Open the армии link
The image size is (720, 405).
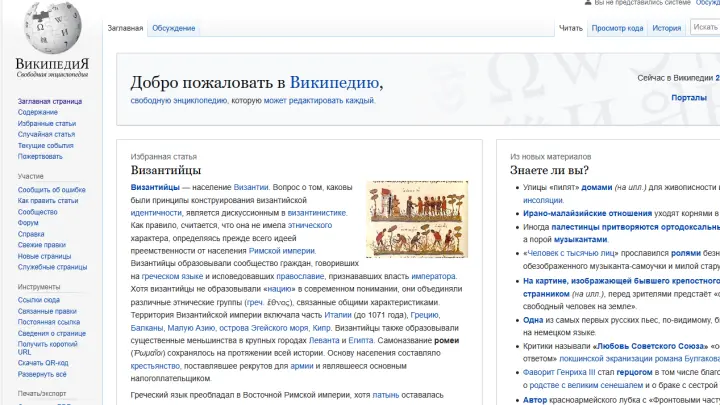pos(302,366)
